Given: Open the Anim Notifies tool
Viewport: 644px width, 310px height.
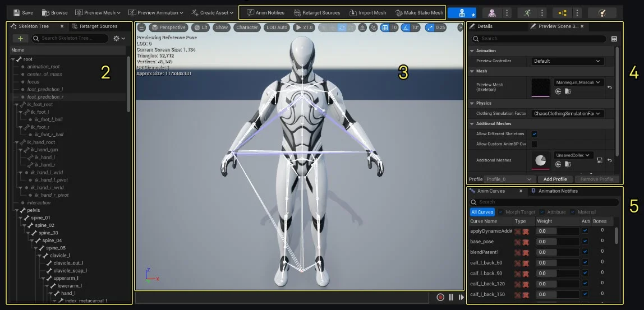Looking at the screenshot, I should coord(265,12).
